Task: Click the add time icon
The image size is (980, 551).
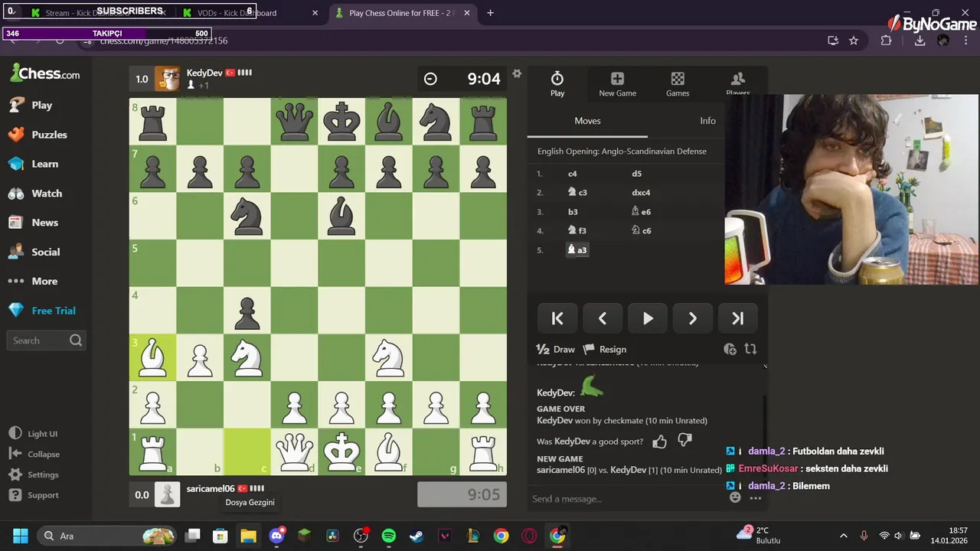Action: (x=730, y=349)
